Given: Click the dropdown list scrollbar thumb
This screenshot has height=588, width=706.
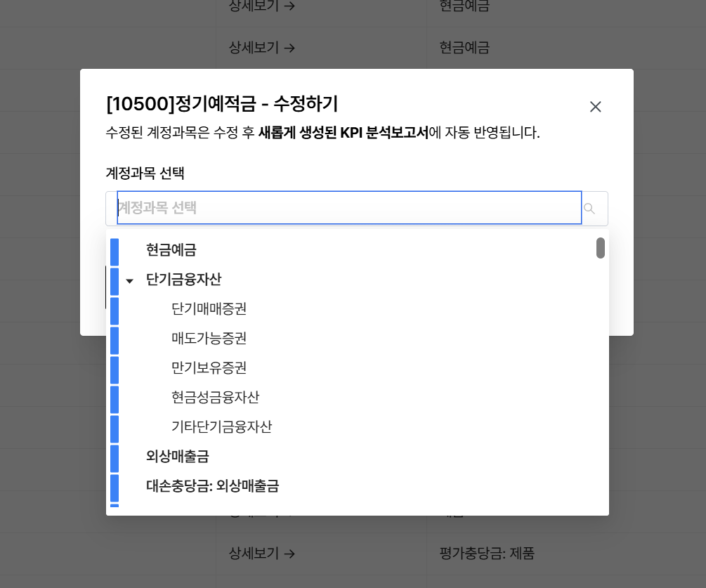Looking at the screenshot, I should [601, 248].
